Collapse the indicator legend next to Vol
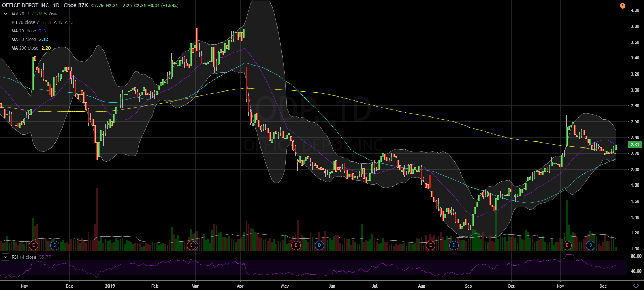Screen dimensions: 644x290 (x=5, y=14)
